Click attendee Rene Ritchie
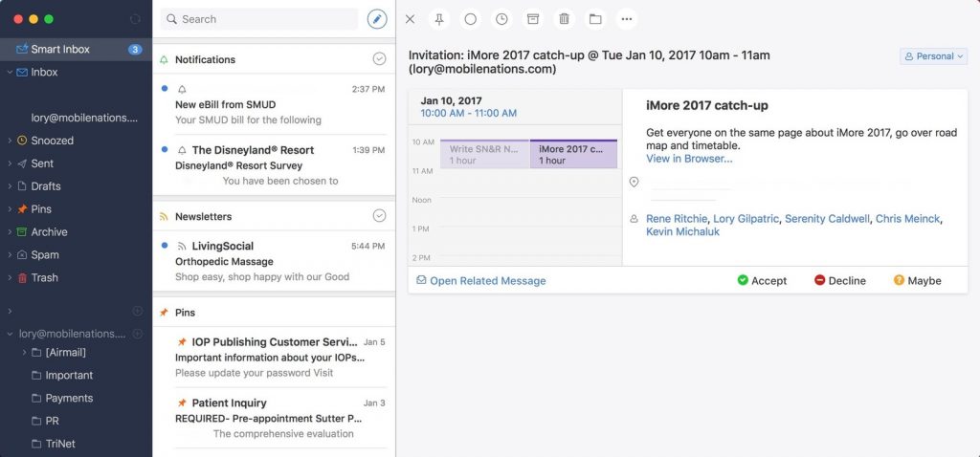The height and width of the screenshot is (457, 980). point(677,219)
